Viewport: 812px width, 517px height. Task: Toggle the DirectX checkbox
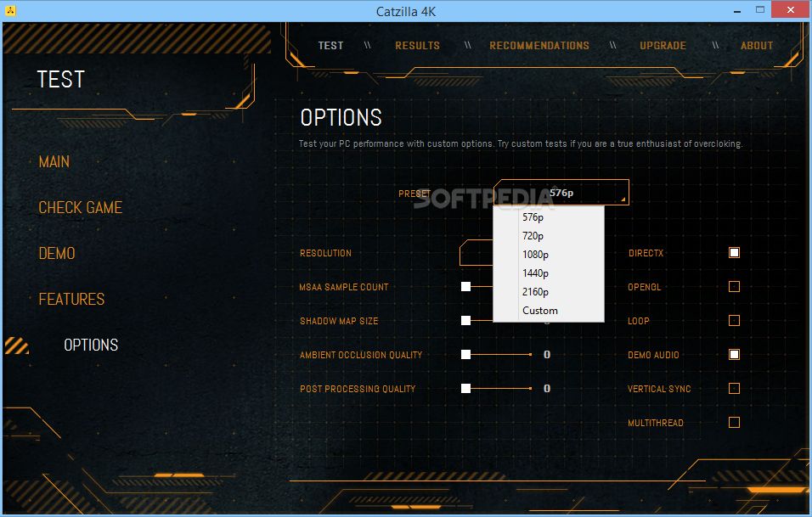tap(734, 252)
